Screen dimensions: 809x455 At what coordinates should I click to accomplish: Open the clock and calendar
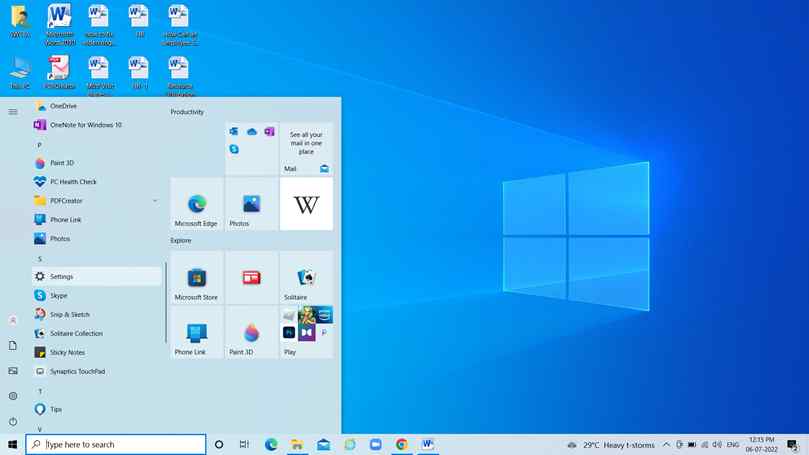(x=762, y=445)
